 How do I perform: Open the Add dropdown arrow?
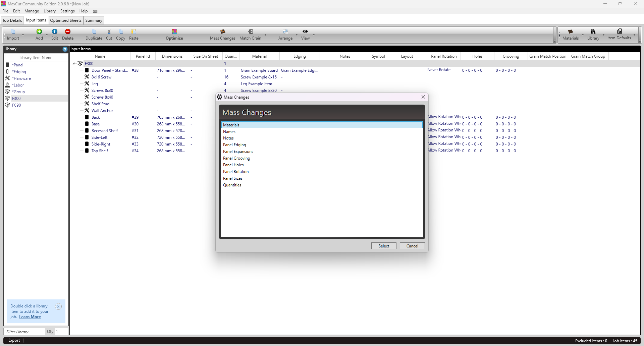click(x=47, y=35)
